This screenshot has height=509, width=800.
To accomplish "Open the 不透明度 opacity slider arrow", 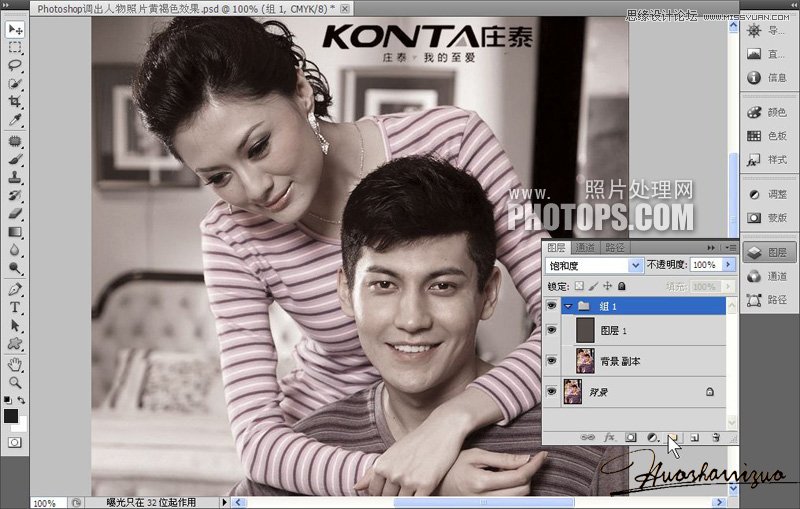I will [x=728, y=265].
